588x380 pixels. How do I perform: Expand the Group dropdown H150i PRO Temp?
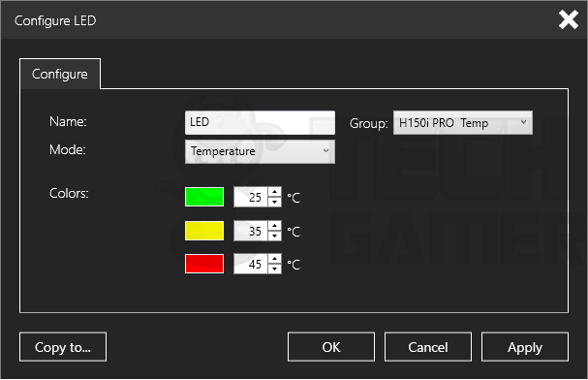tap(463, 123)
